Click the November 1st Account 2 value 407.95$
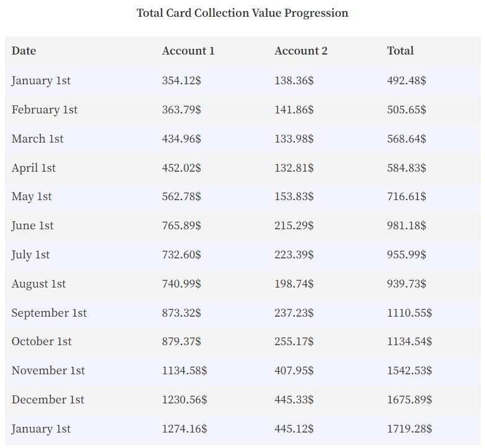Image resolution: width=485 pixels, height=448 pixels. (x=294, y=371)
